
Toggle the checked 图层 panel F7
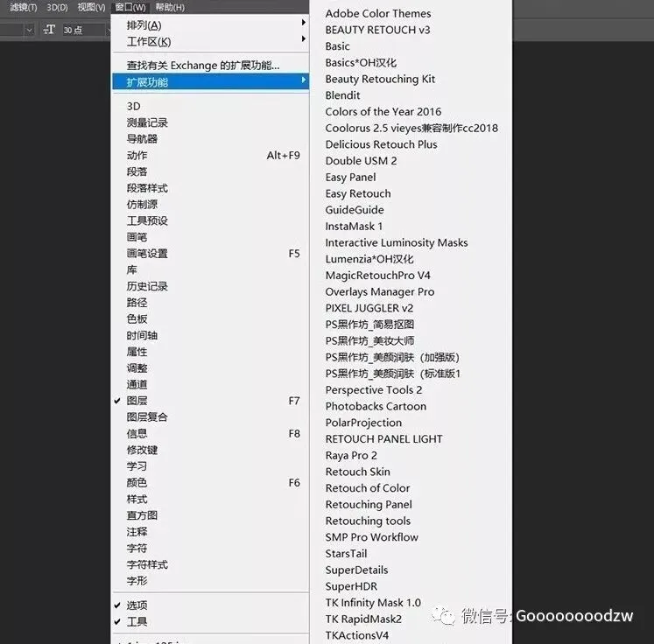[211, 401]
